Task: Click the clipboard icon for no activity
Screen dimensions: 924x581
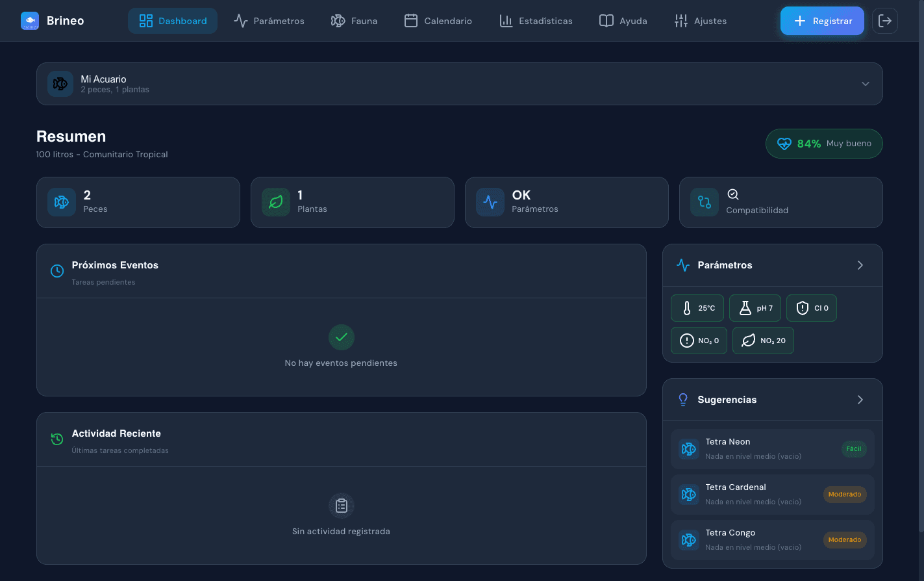Action: (x=342, y=505)
